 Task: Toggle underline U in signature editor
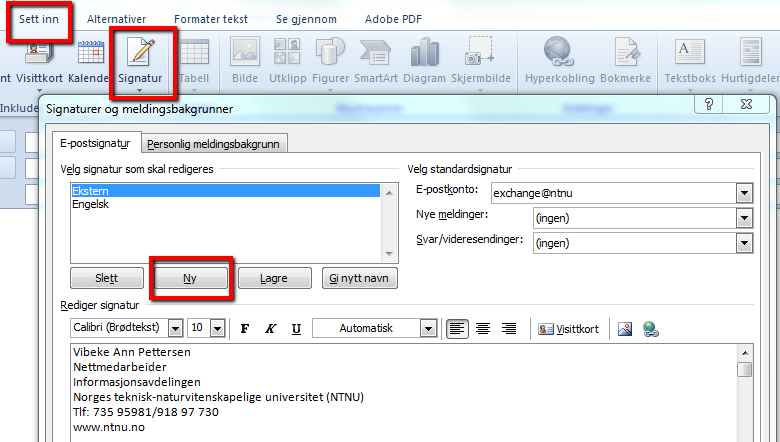296,329
